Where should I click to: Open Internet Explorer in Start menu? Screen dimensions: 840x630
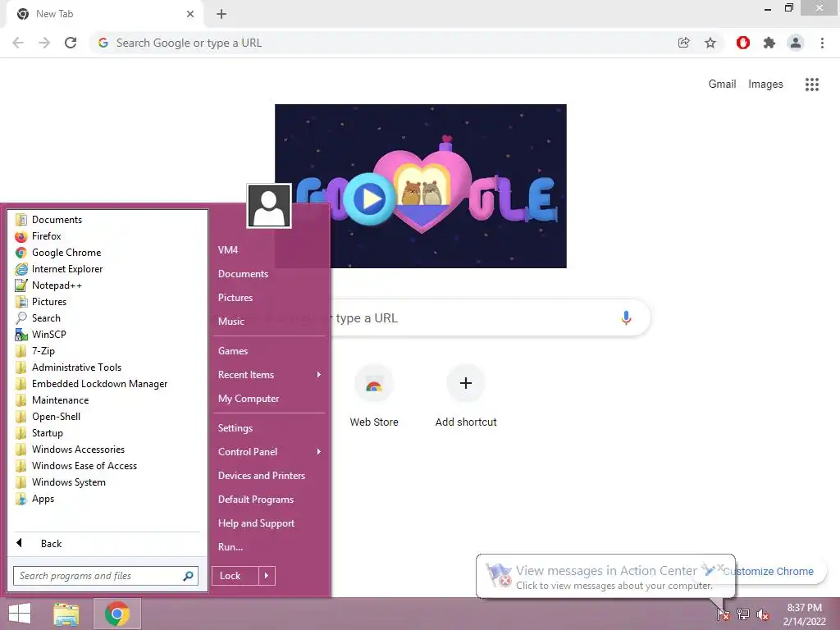tap(67, 269)
